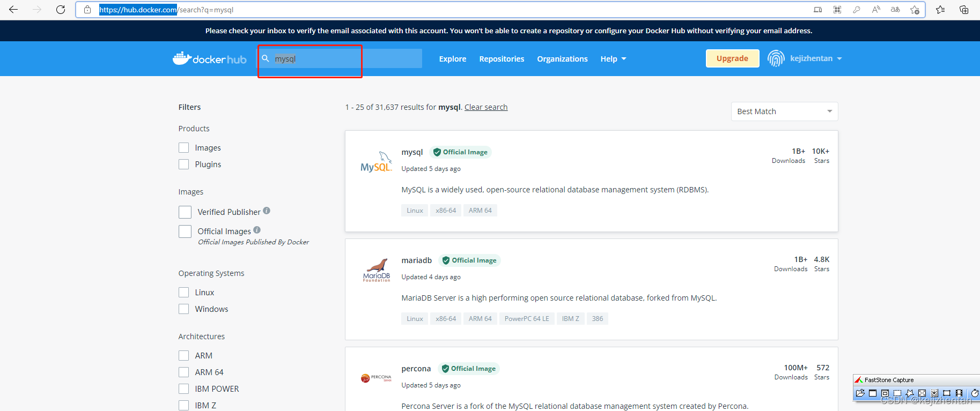Viewport: 980px width, 411px height.
Task: Check the ARM 64 architecture filter
Action: (184, 372)
